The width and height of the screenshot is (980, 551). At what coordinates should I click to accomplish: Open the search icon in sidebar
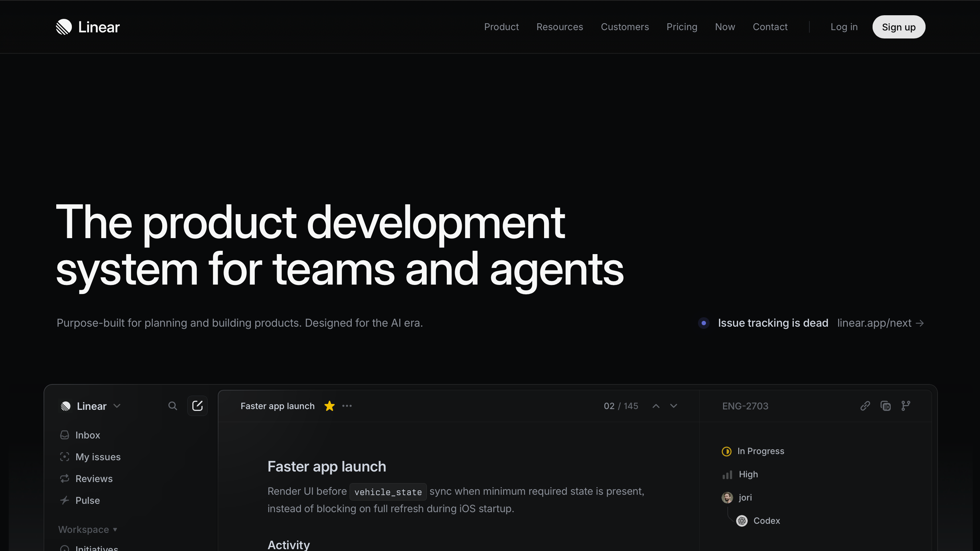coord(173,406)
